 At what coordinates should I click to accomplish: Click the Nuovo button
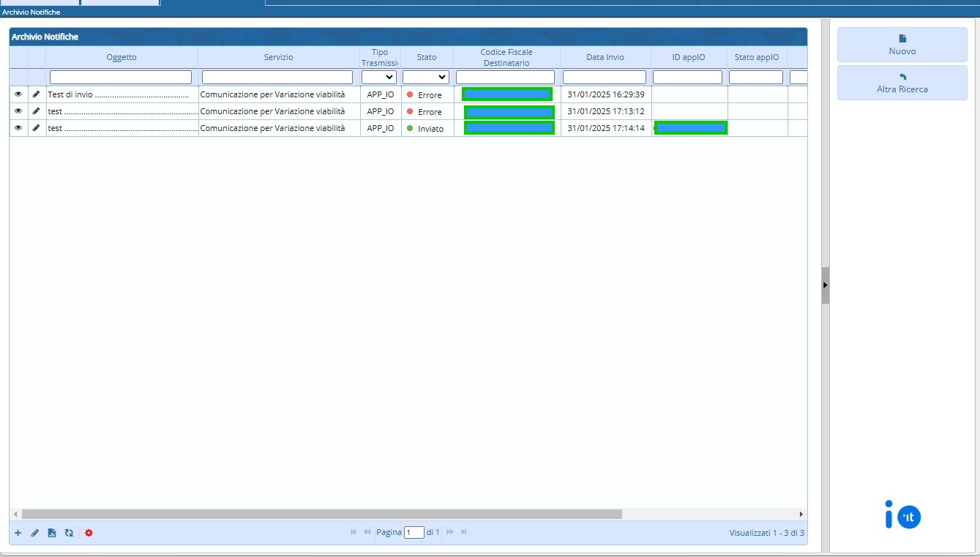tap(902, 45)
